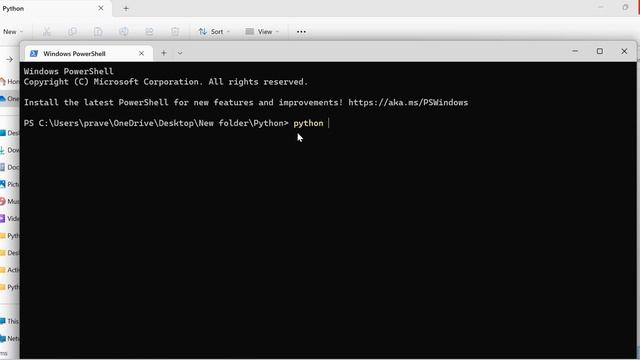Viewport: 640px width, 360px height.
Task: Expand the terminal new-tab profile dropdown chevron
Action: tap(180, 53)
